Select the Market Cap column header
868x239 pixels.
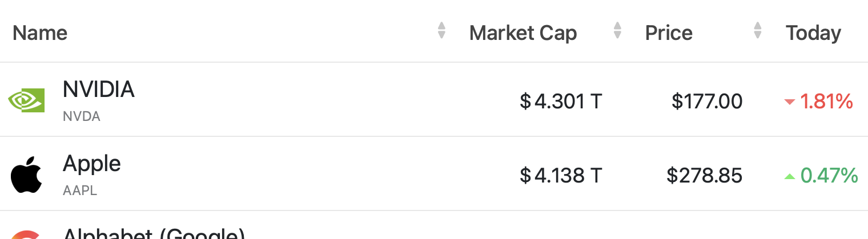pyautogui.click(x=523, y=33)
